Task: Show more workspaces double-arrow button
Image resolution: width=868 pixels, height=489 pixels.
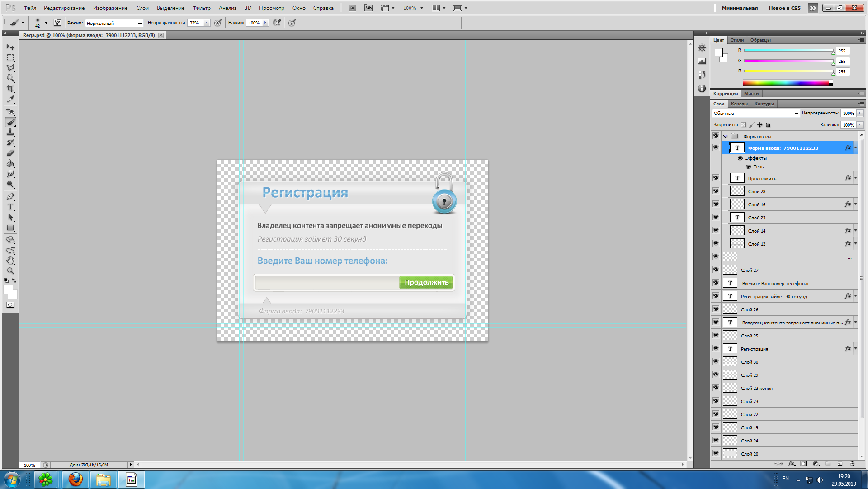Action: [x=813, y=8]
